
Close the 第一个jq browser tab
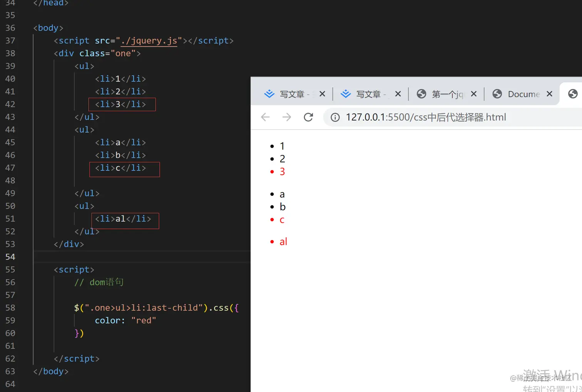tap(474, 94)
